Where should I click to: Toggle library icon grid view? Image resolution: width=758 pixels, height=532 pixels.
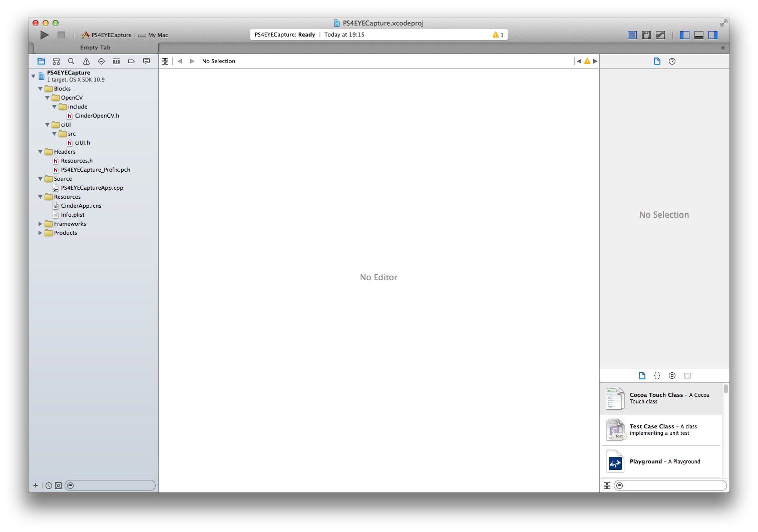tap(607, 485)
